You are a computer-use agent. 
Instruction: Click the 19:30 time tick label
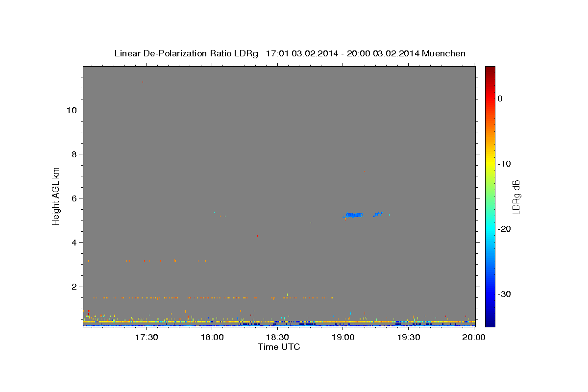tap(409, 337)
